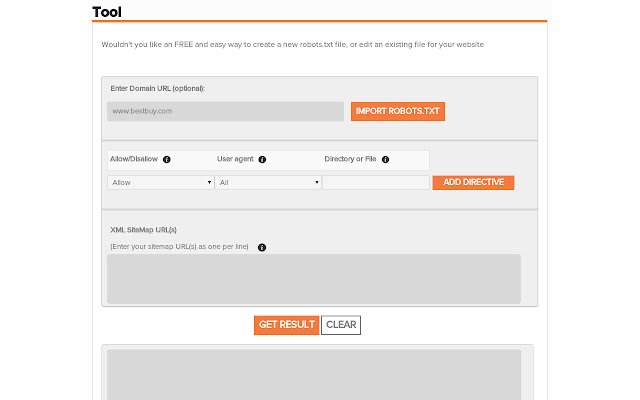This screenshot has height=400, width=640.
Task: Focus the Directory or File input field
Action: pos(376,182)
